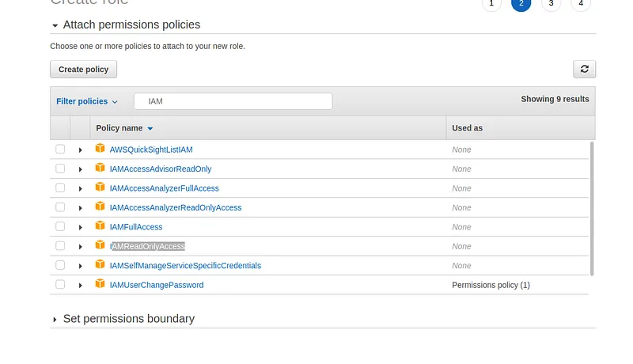This screenshot has height=364, width=633.
Task: Click policy box icon beside IAMSelfManageServiceSpecificCredentials
Action: point(100,264)
